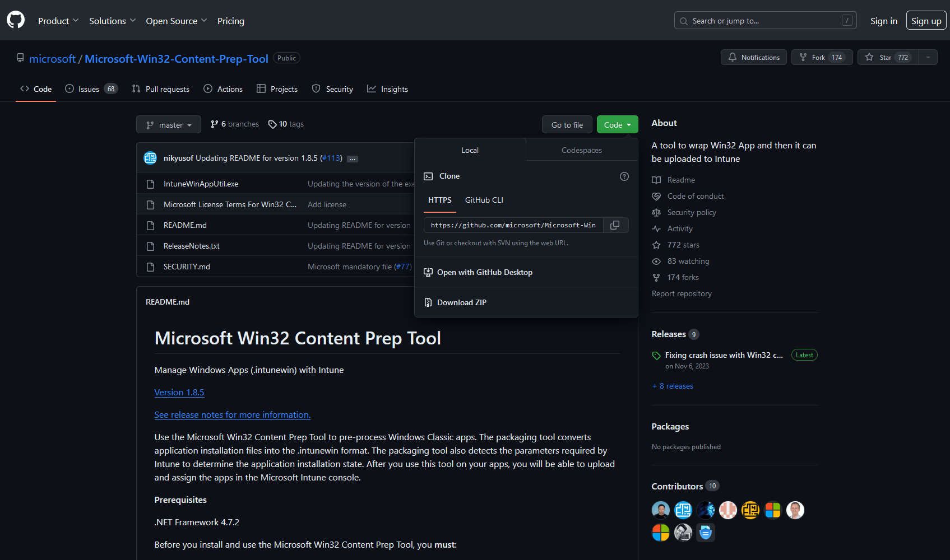Open the Star lists dropdown arrow

(x=928, y=57)
